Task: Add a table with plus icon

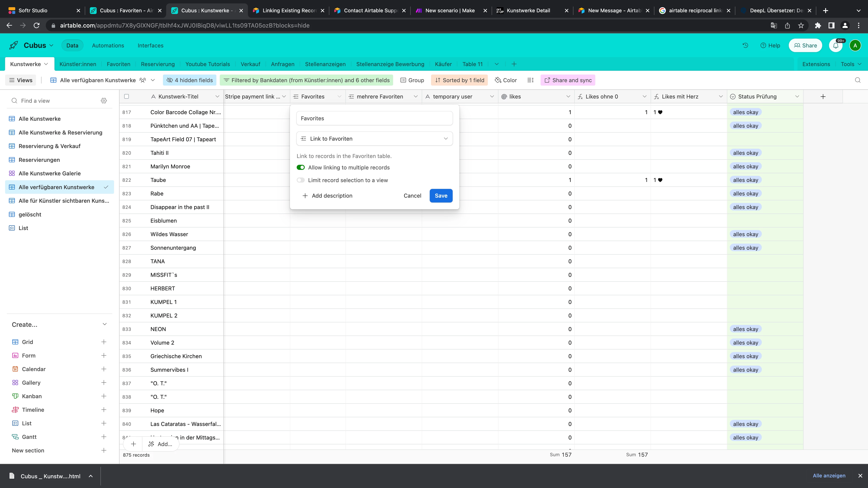Action: pyautogui.click(x=514, y=64)
